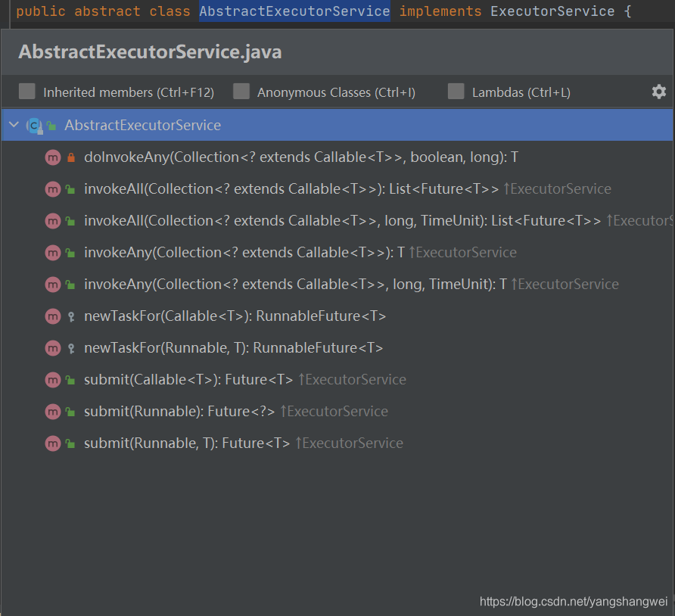The image size is (675, 616).
Task: Navigate to doInvokeAny method in list
Action: tap(300, 157)
